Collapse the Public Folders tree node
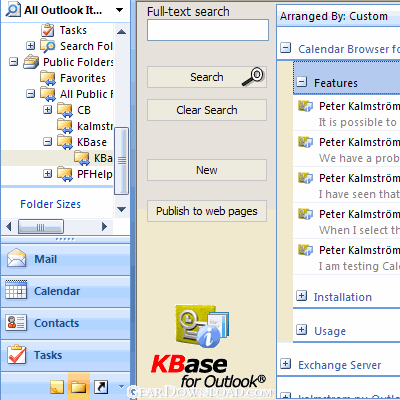 coord(13,62)
